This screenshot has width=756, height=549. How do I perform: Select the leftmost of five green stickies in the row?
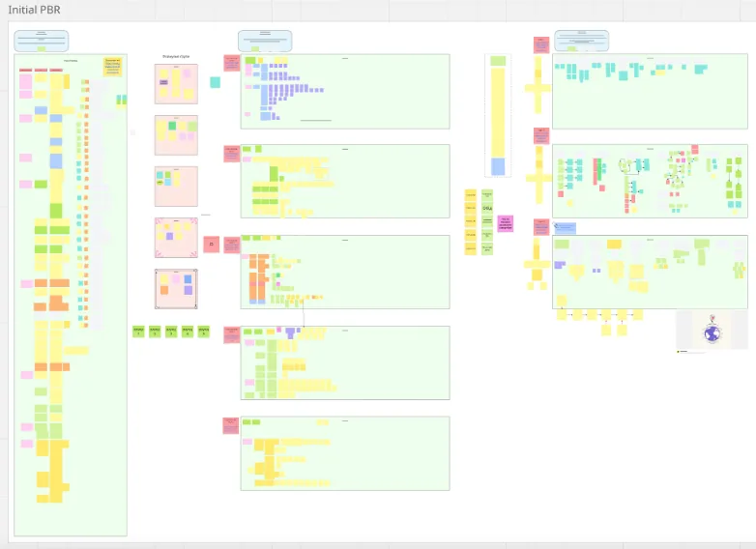pos(138,332)
